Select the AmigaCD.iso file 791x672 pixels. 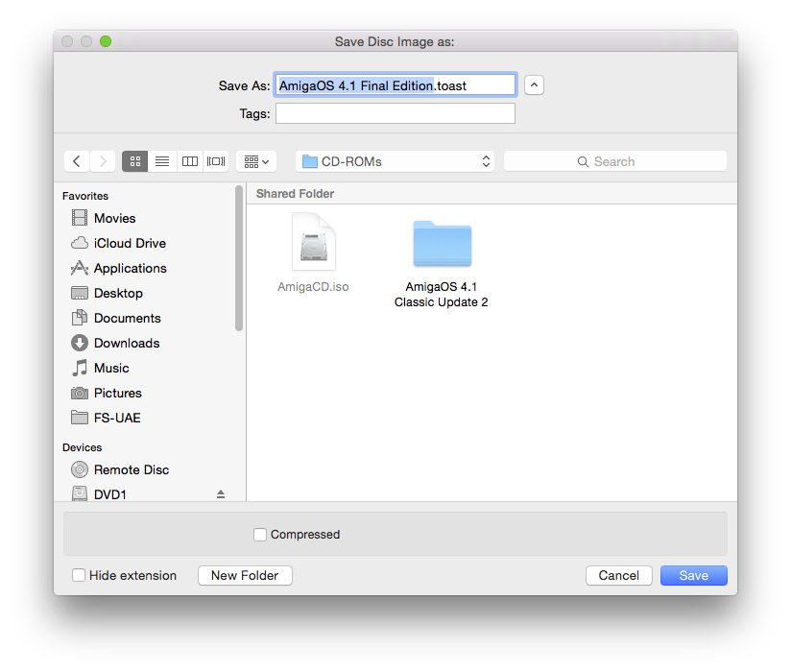(313, 253)
